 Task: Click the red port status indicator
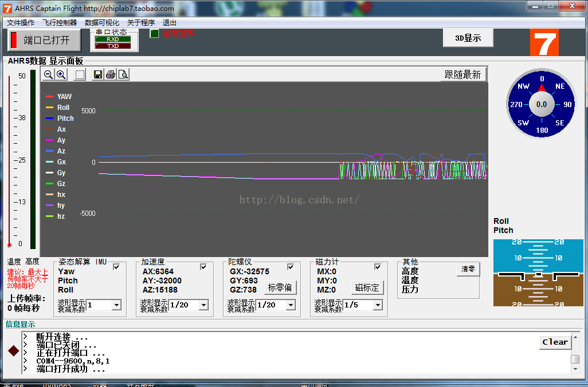14,40
